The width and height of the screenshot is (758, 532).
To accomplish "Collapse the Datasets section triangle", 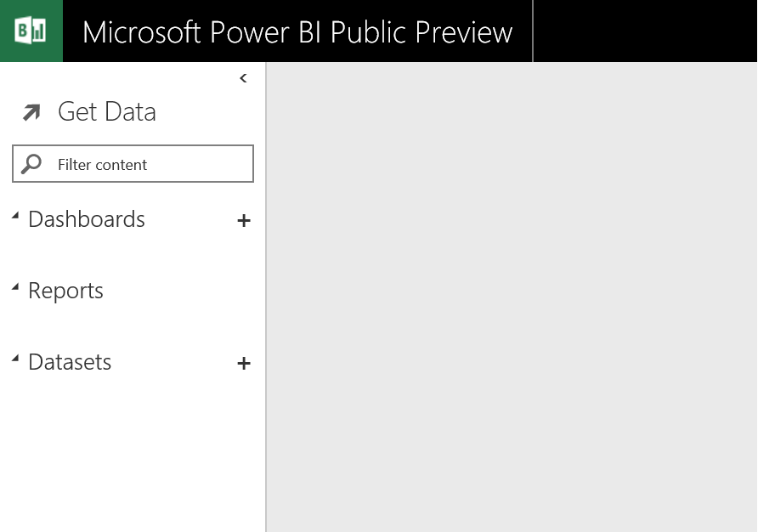I will (x=15, y=360).
